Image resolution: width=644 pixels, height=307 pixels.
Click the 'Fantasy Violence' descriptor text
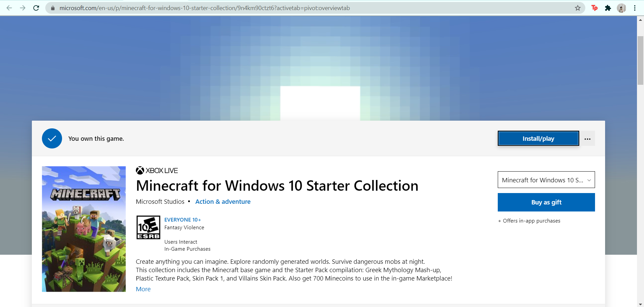coord(184,227)
